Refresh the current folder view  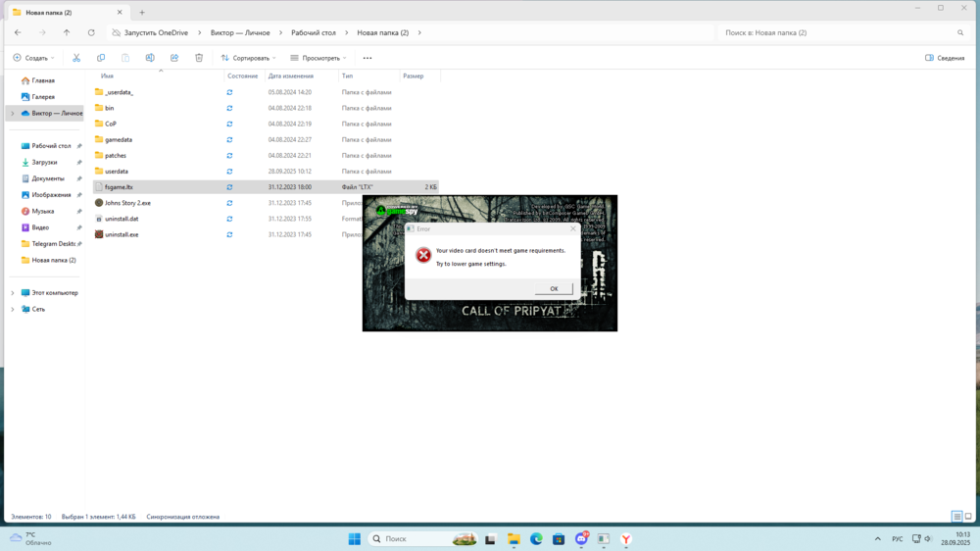(91, 32)
